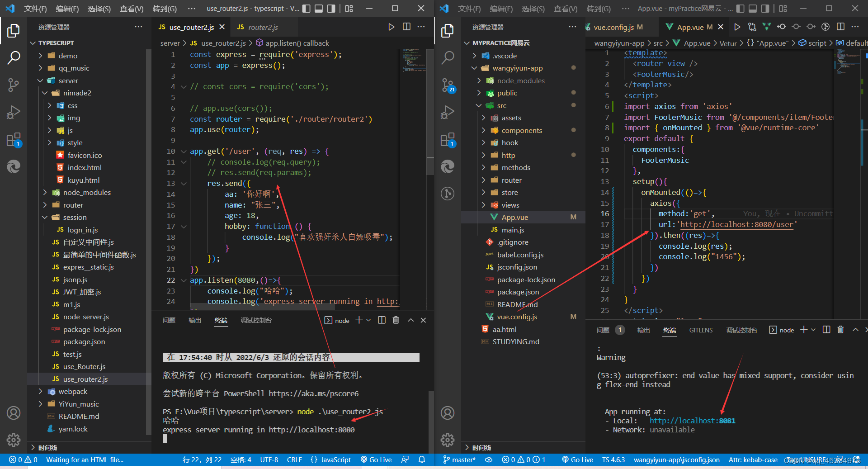
Task: Collapse the nimade2 folder
Action: coord(45,93)
